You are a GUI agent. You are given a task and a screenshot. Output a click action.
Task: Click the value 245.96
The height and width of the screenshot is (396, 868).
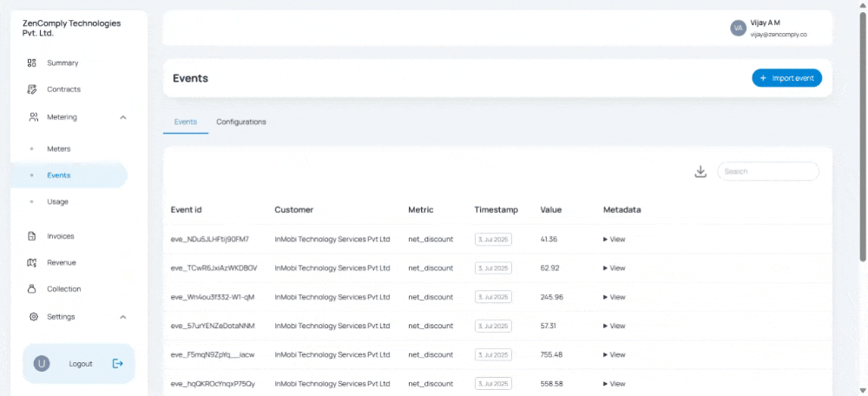(x=552, y=297)
